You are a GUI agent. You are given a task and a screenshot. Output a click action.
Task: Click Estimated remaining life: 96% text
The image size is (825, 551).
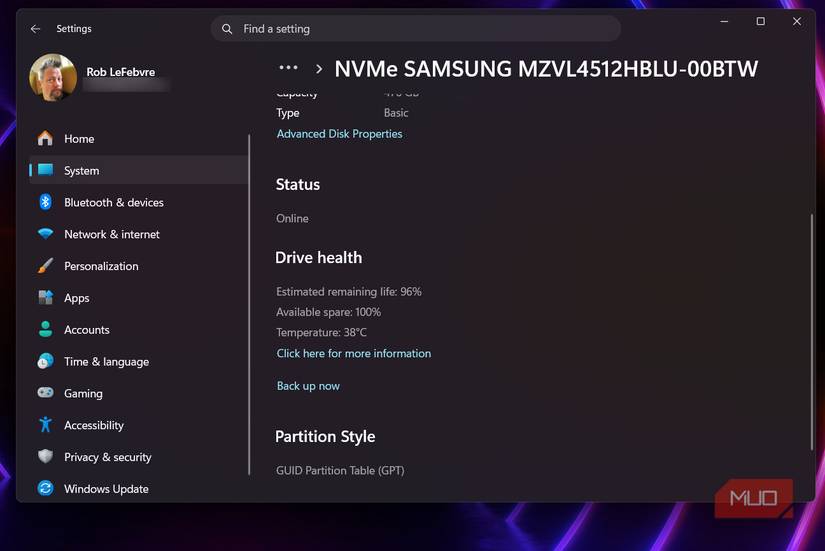tap(349, 291)
